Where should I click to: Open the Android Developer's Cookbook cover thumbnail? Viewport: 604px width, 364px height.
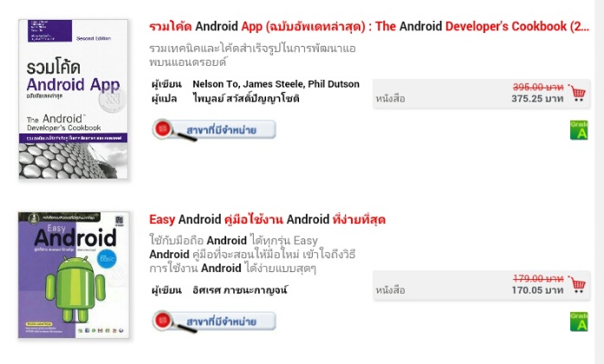73,99
